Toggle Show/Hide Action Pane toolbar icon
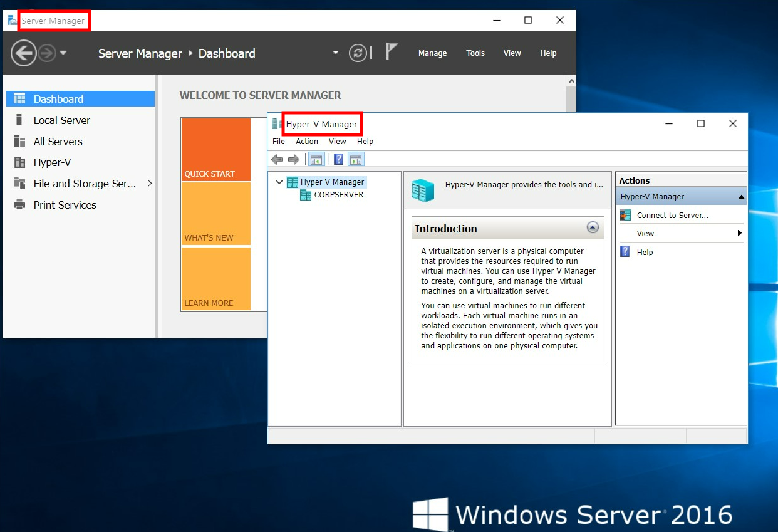778x532 pixels. point(356,160)
